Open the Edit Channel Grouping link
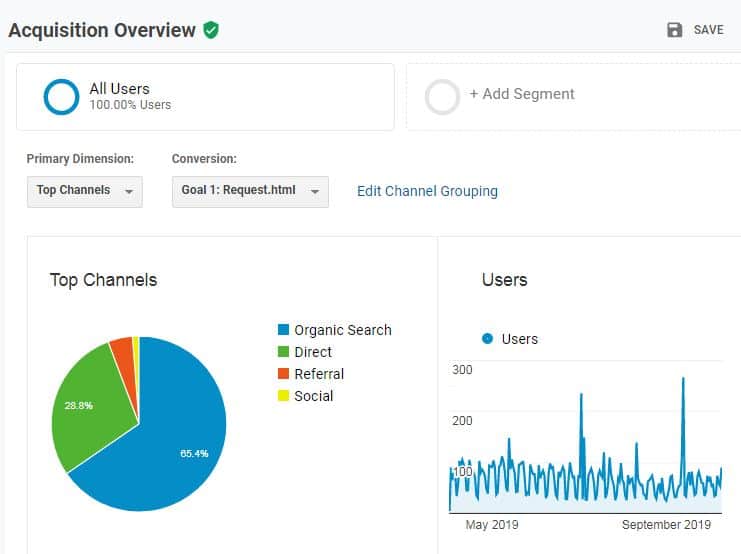This screenshot has height=554, width=741. pos(427,191)
